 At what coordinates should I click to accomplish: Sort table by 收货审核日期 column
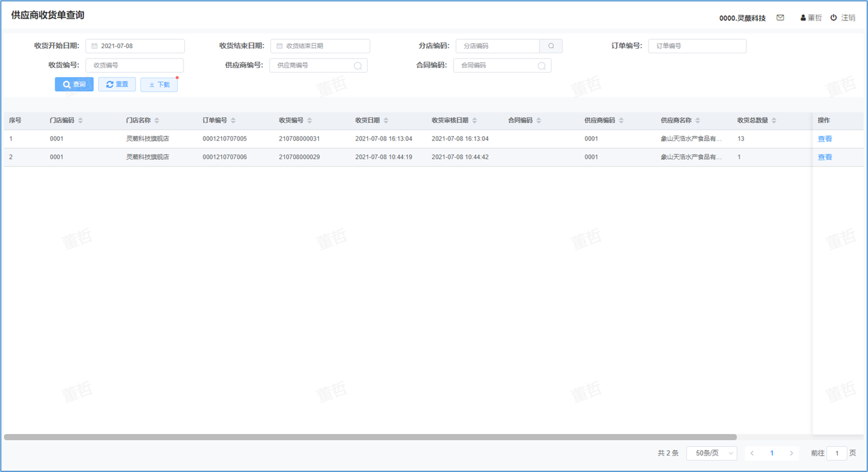coord(474,121)
